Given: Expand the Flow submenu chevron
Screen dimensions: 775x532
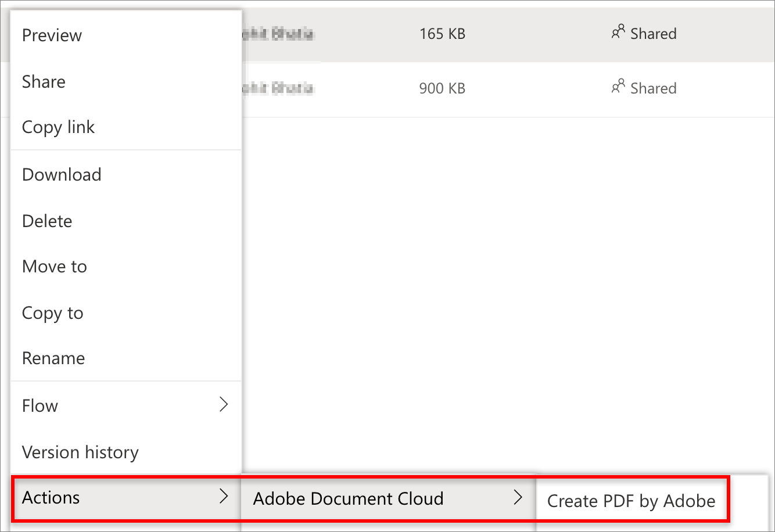Looking at the screenshot, I should tap(224, 405).
